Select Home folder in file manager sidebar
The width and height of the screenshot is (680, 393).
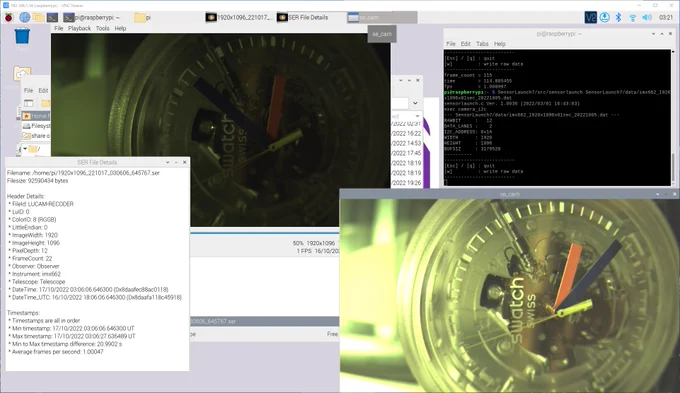tap(36, 116)
